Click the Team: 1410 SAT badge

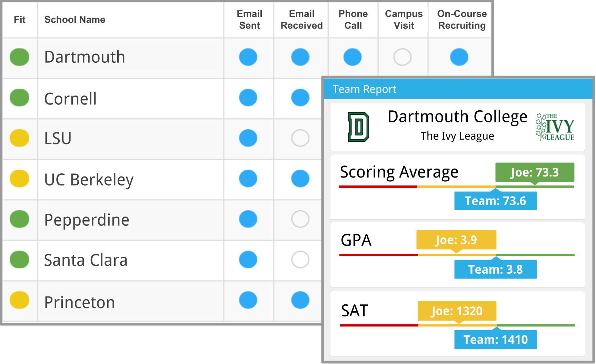pyautogui.click(x=495, y=339)
